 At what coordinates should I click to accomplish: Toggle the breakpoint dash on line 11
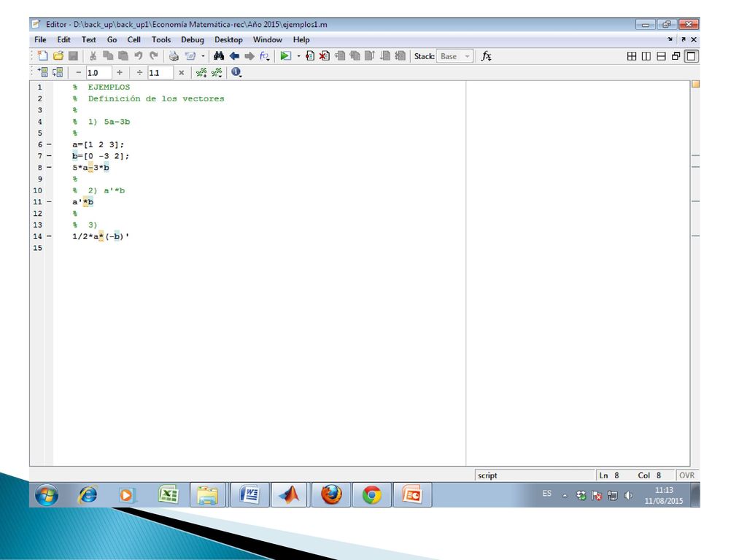[x=49, y=202]
